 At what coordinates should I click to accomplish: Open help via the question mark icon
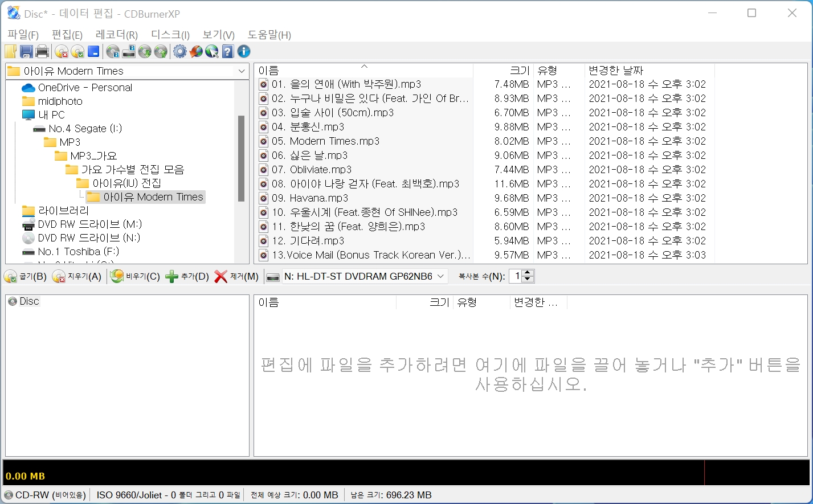(228, 52)
